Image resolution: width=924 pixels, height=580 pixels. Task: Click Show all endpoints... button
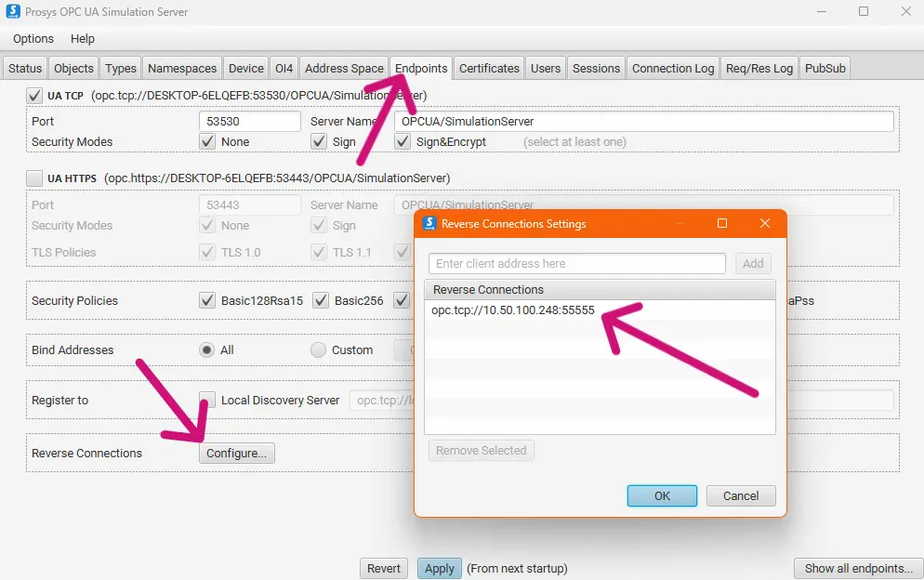(859, 569)
